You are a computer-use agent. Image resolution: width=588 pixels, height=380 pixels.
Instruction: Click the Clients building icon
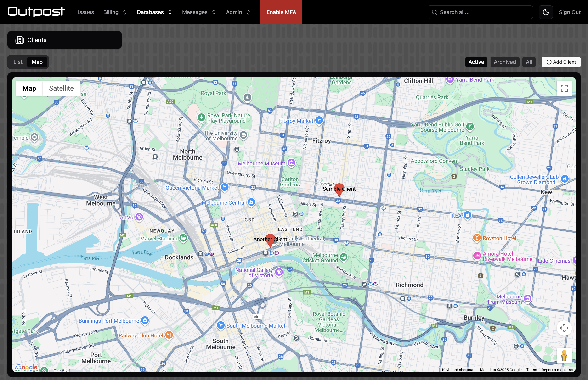pyautogui.click(x=20, y=40)
